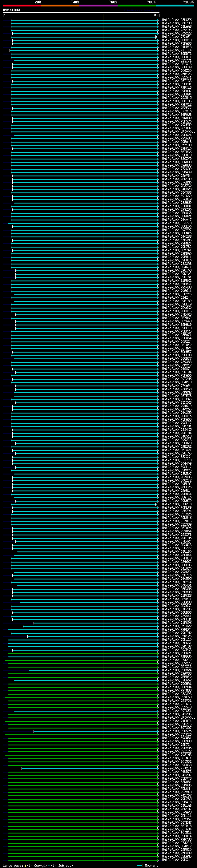This screenshot has height=868, width=197.
Task: Click the arrowhead ending the UniRef100_A7J2I0 bar
Action: point(156,504)
